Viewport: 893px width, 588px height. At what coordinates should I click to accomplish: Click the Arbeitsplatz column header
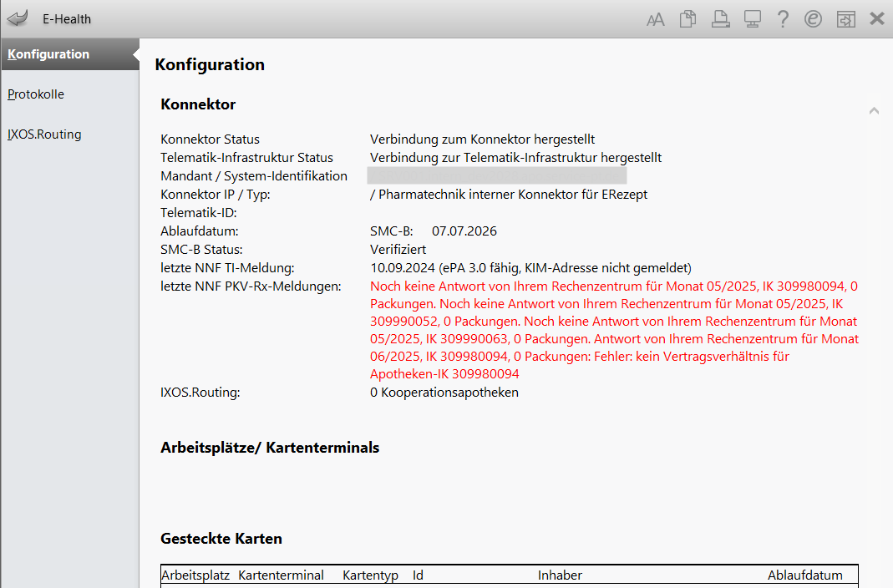point(195,575)
